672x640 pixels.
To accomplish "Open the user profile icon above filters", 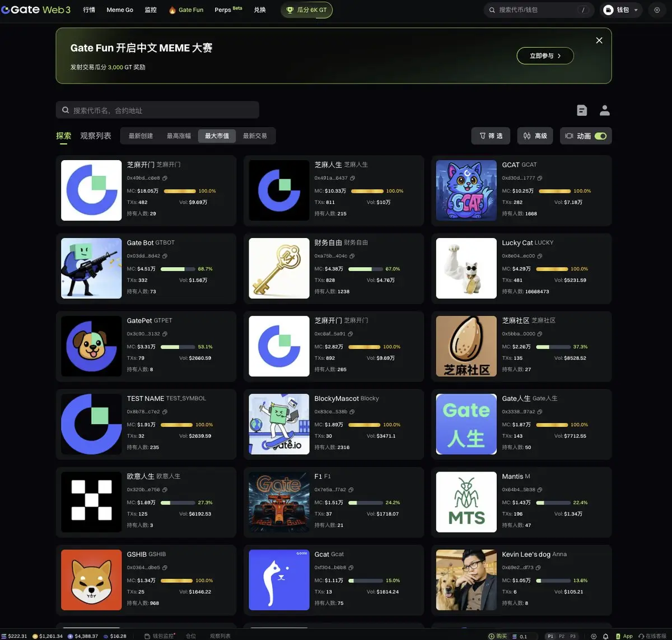I will 605,110.
